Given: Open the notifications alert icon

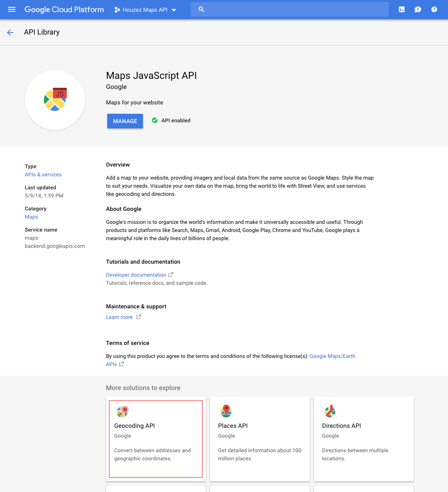Looking at the screenshot, I should click(418, 9).
